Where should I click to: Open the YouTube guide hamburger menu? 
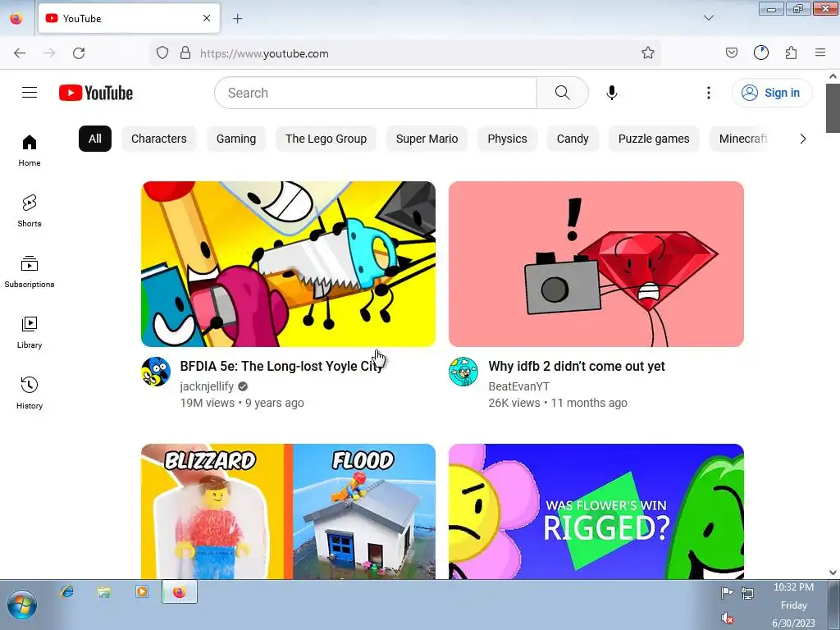30,93
